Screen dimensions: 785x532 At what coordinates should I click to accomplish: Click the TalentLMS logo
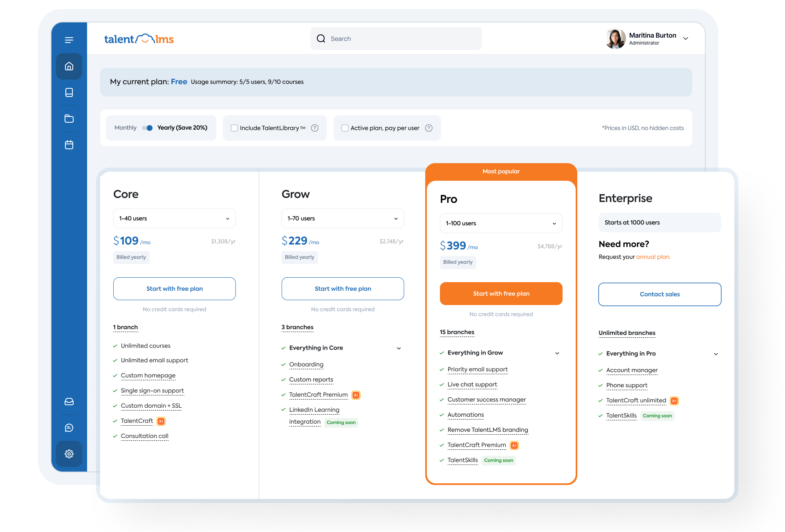coord(139,39)
